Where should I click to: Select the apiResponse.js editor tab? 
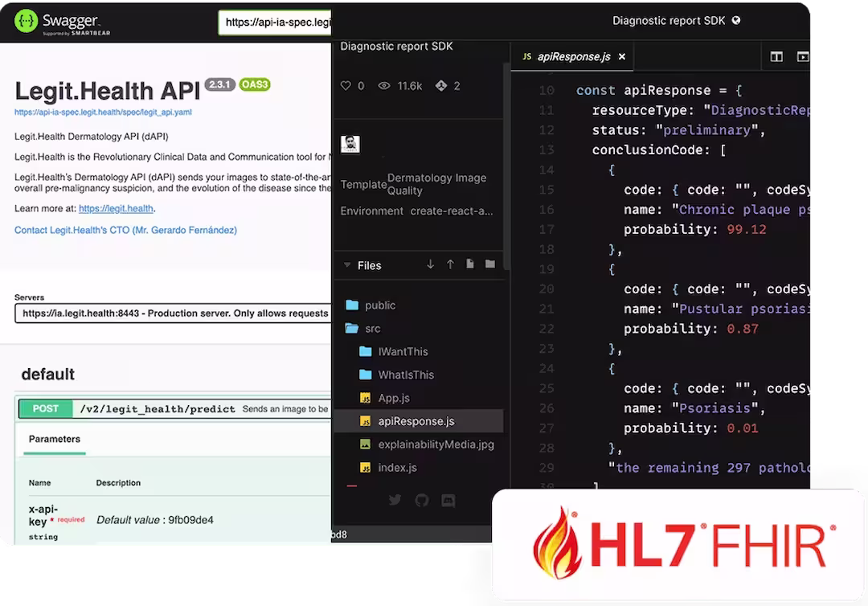coord(572,56)
